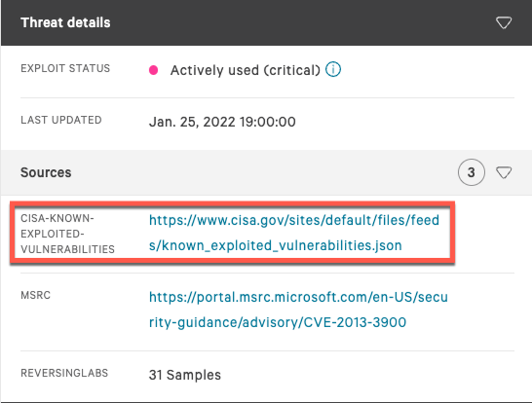Click the Sources section heading
Image resolution: width=532 pixels, height=403 pixels.
coord(46,172)
